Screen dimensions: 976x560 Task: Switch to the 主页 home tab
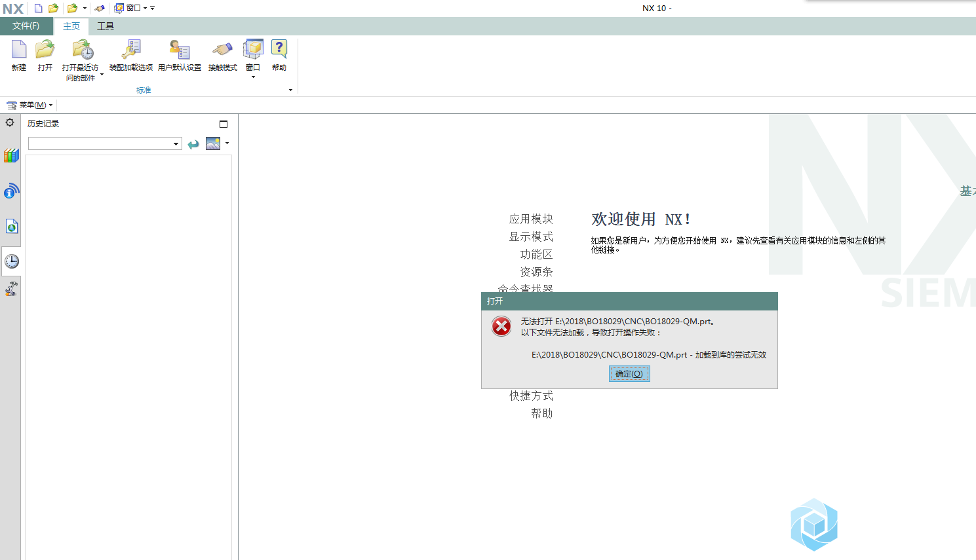[x=71, y=26]
